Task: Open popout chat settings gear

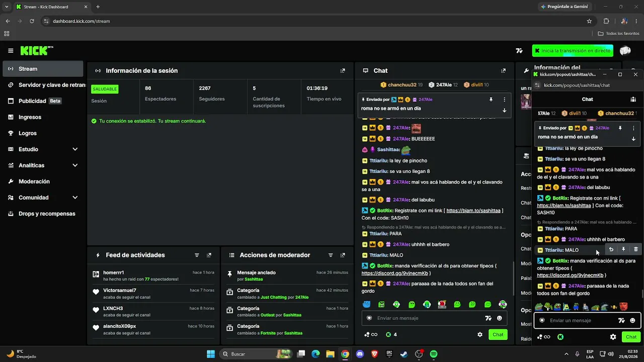Action: coord(613,337)
